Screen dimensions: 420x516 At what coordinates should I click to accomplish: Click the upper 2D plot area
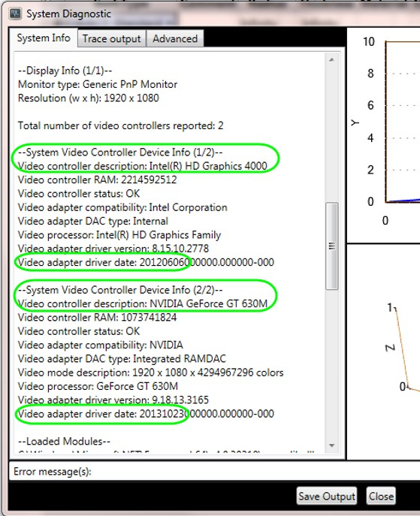pos(384,135)
